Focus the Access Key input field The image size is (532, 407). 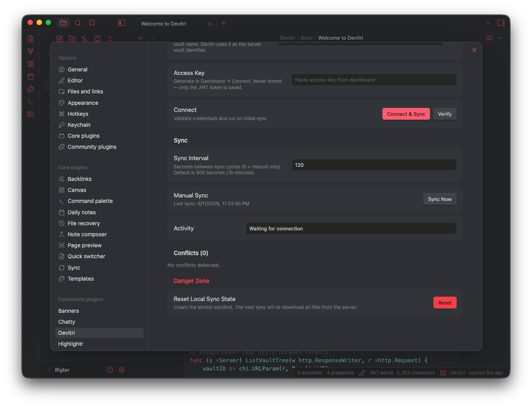pyautogui.click(x=374, y=80)
